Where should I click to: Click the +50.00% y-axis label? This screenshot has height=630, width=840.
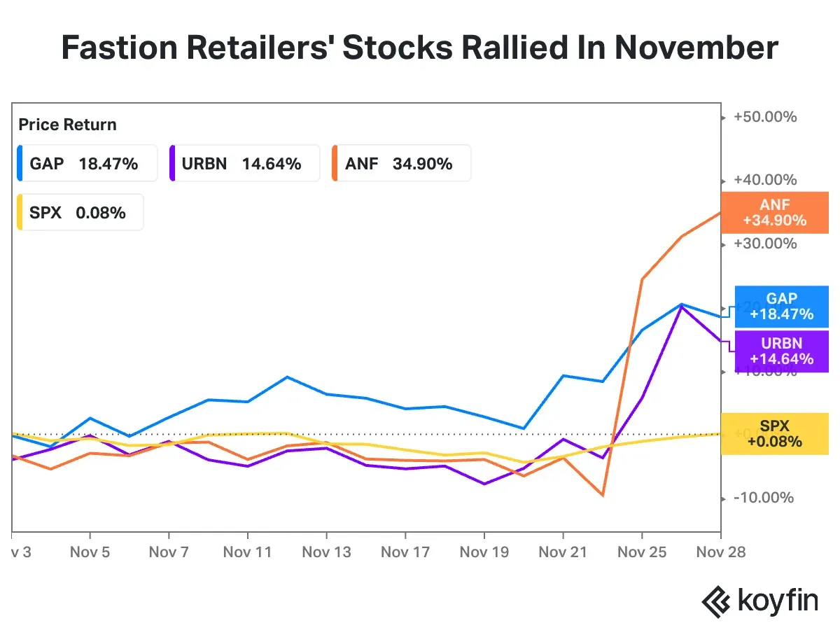pos(764,117)
